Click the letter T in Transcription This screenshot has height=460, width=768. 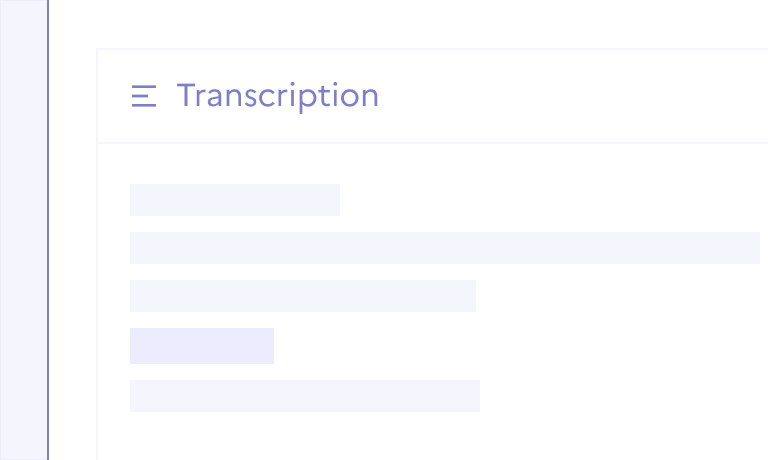coord(187,96)
